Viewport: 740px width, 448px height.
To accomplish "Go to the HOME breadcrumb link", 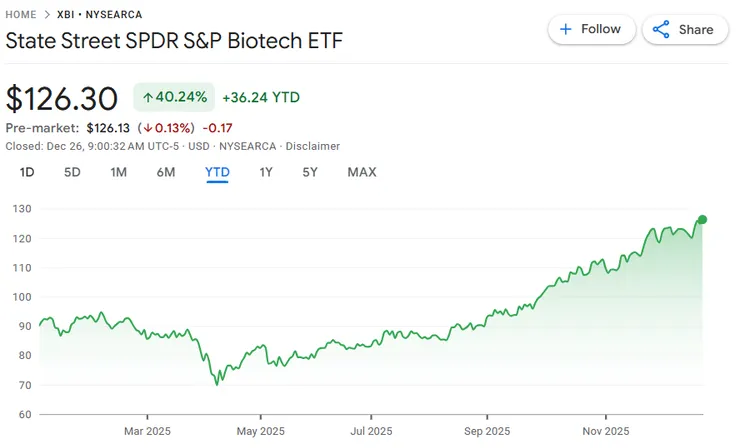I will click(24, 15).
